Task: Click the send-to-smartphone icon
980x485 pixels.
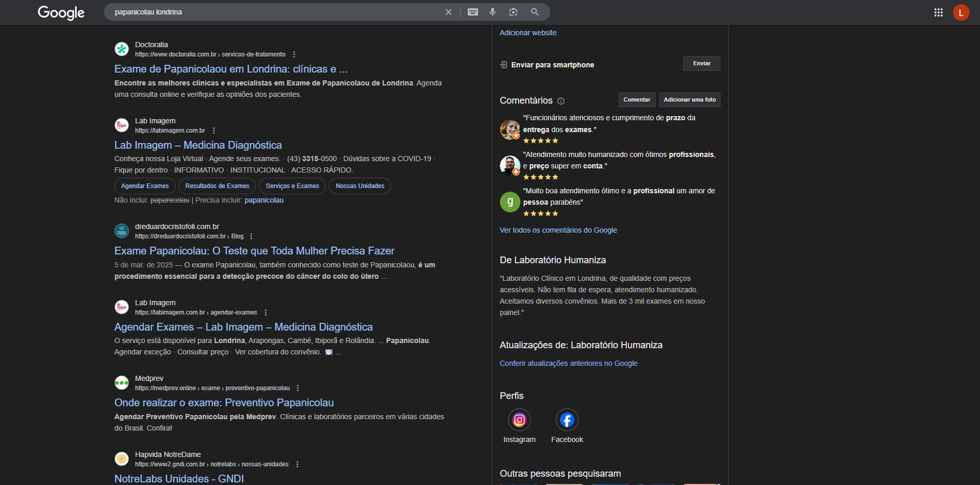Action: (x=503, y=65)
